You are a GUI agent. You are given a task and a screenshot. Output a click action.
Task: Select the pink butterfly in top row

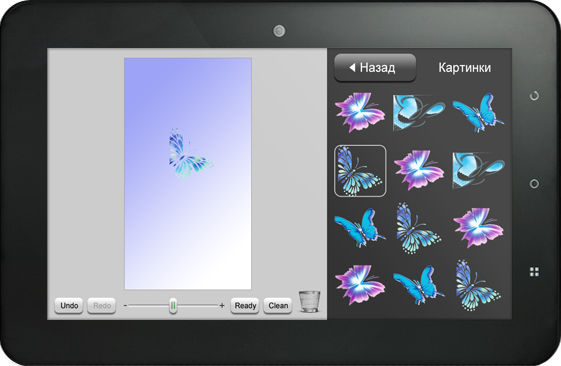[360, 112]
